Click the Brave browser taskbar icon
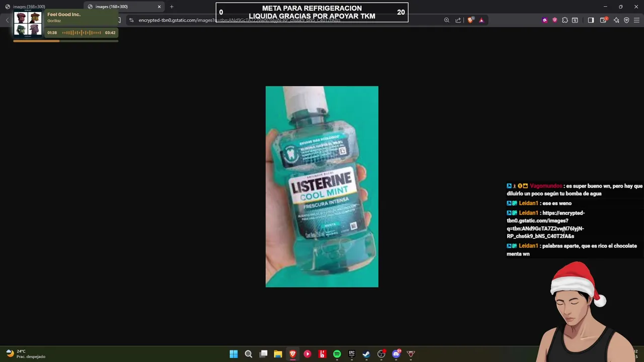The image size is (644, 362). click(292, 354)
